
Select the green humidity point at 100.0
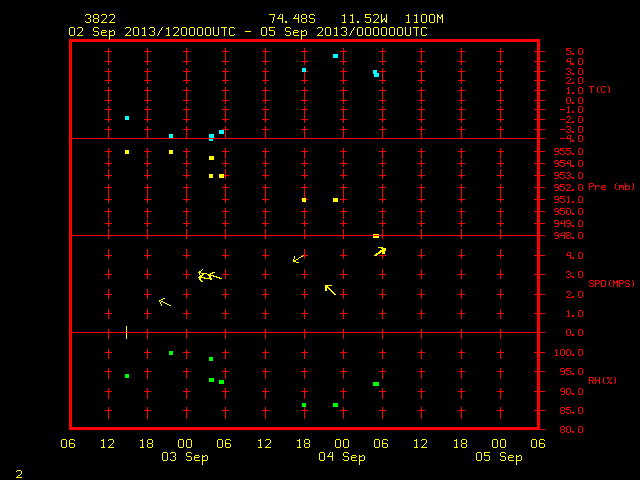[171, 353]
